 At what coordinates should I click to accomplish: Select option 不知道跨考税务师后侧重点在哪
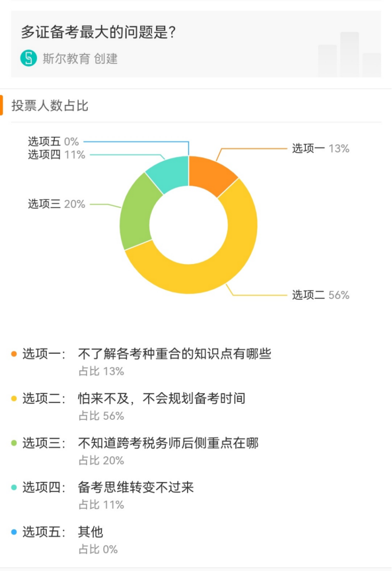coord(168,443)
